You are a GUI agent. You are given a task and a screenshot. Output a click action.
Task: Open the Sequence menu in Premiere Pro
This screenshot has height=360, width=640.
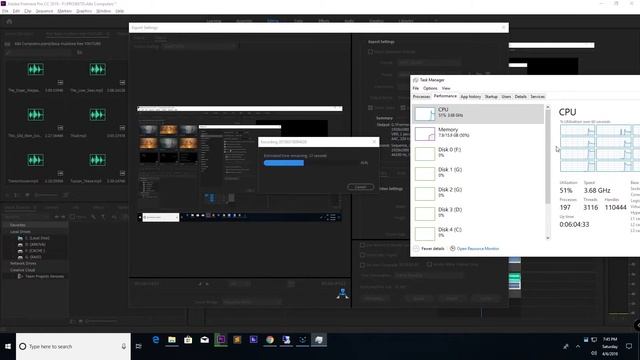coord(44,11)
